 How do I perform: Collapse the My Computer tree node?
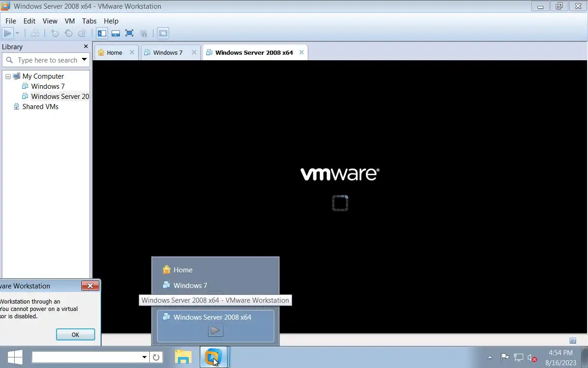[x=8, y=76]
